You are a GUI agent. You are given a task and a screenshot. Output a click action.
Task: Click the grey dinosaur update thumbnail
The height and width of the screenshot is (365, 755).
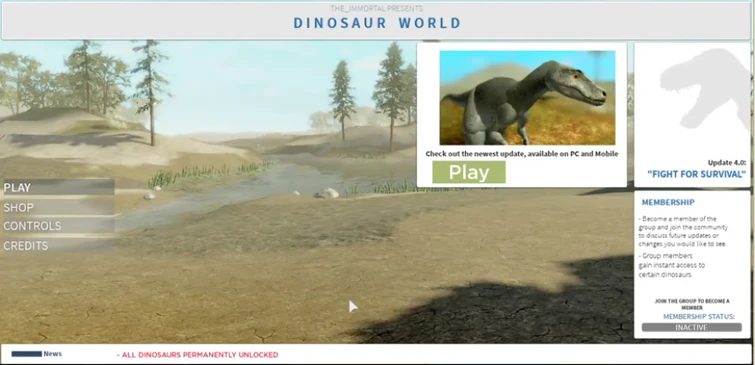527,98
